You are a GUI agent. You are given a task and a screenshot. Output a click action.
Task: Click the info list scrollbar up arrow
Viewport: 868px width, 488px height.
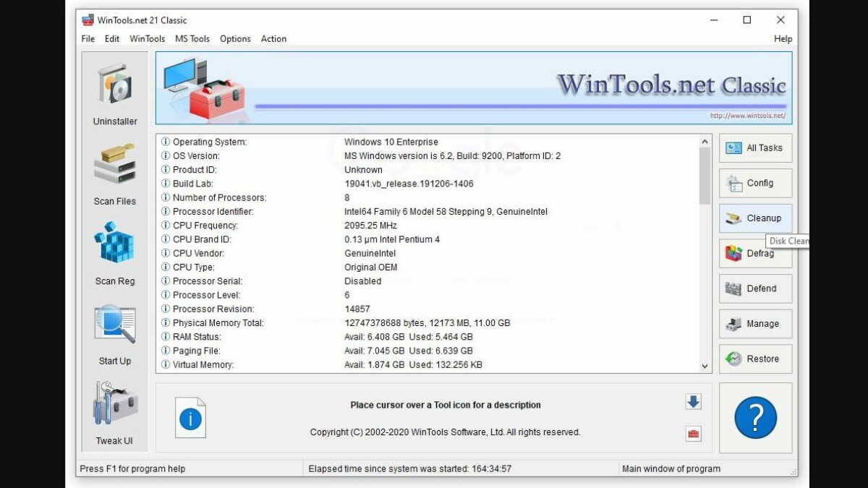(705, 142)
